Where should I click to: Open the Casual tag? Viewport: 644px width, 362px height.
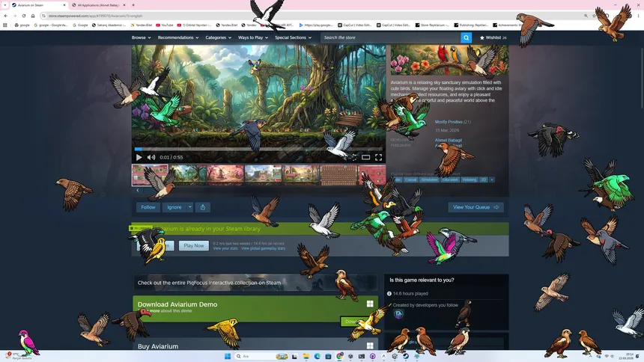point(410,180)
